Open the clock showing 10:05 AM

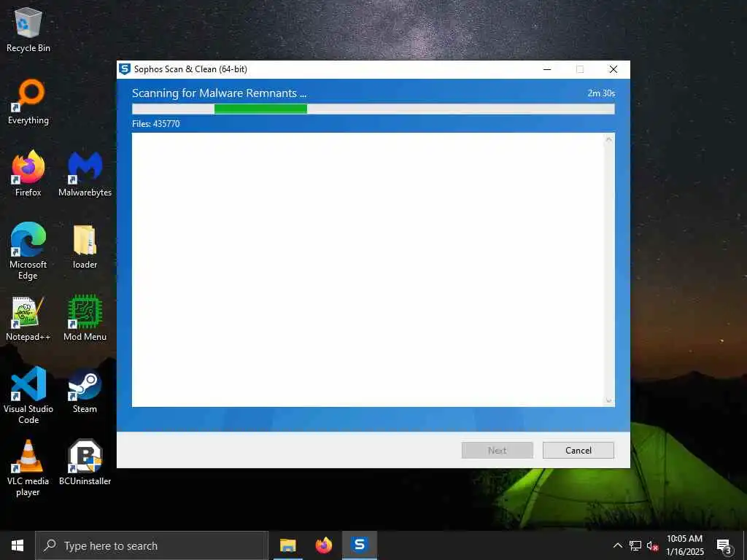click(x=684, y=545)
